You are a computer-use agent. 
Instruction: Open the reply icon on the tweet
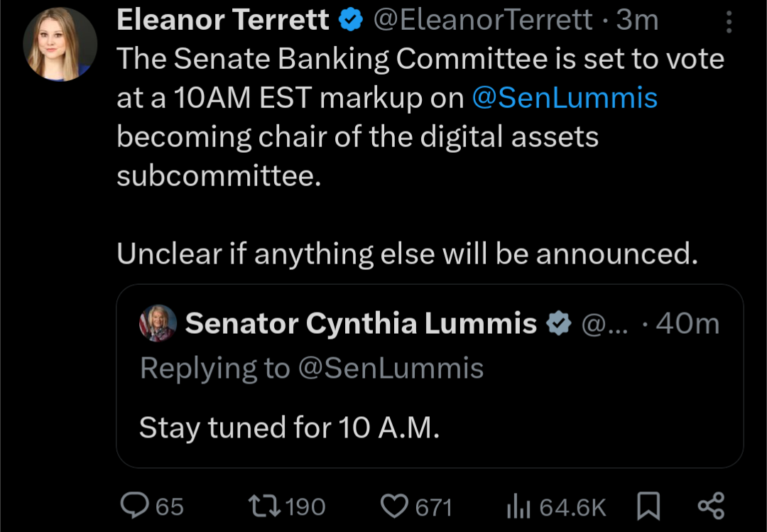pyautogui.click(x=134, y=506)
